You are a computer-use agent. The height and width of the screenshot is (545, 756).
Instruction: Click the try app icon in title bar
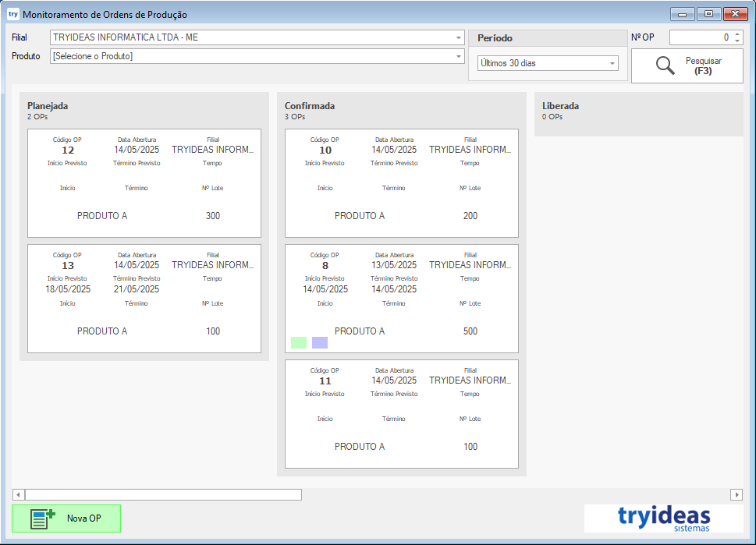click(13, 14)
